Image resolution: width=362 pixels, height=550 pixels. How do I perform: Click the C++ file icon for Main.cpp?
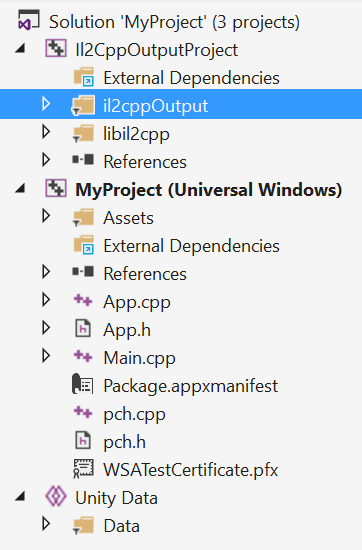click(x=83, y=356)
